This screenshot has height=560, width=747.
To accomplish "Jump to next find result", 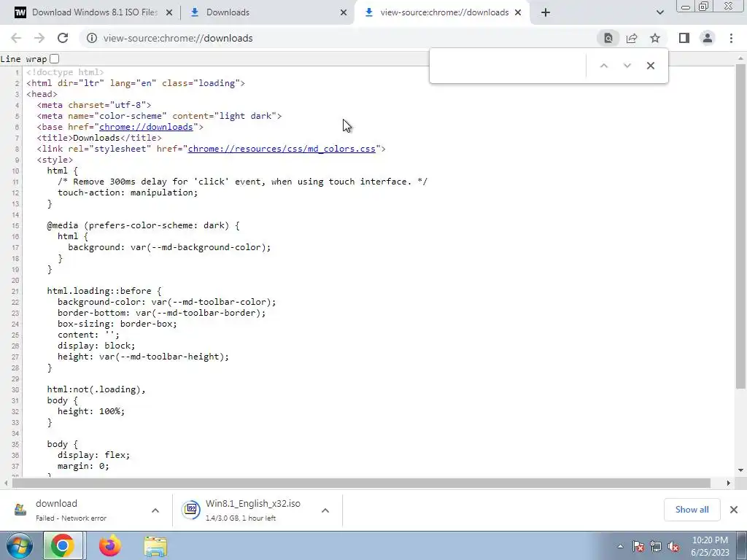I will click(627, 66).
